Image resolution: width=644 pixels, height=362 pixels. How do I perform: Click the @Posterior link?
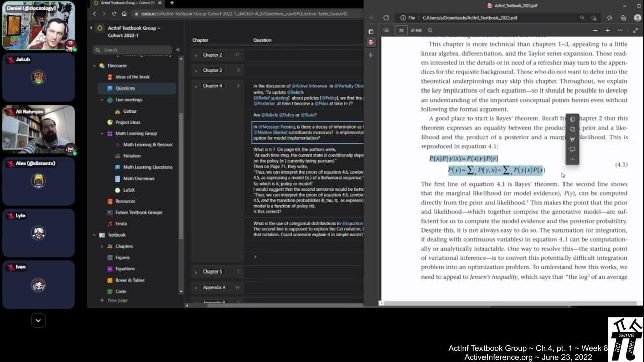click(264, 104)
